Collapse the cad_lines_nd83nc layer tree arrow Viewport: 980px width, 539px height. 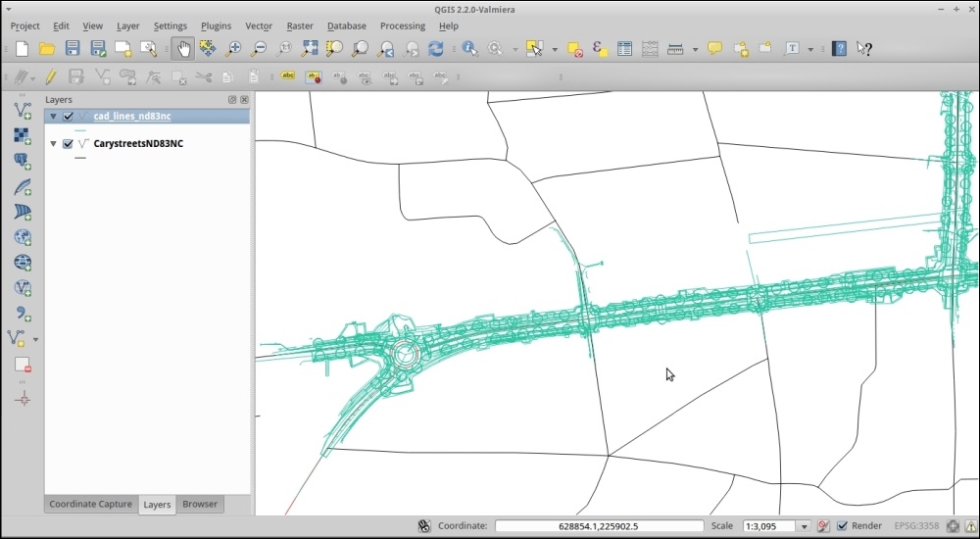[53, 117]
